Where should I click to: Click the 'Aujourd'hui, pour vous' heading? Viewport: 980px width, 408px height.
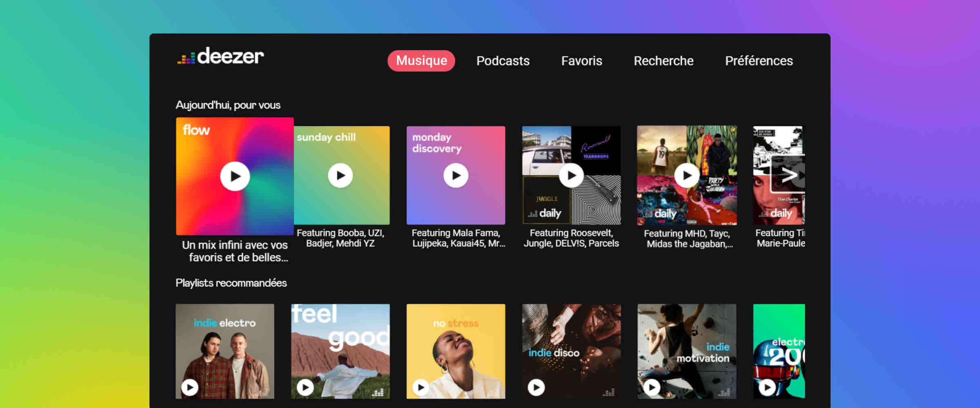click(228, 105)
